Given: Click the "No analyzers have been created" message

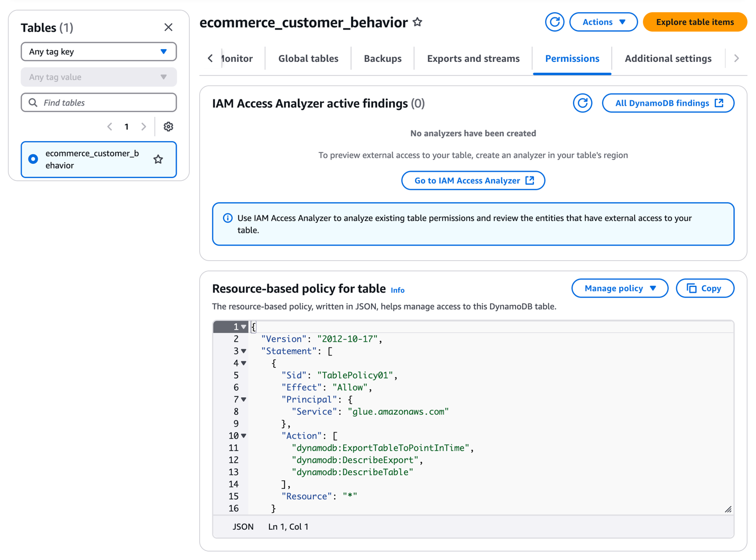Looking at the screenshot, I should (x=473, y=134).
